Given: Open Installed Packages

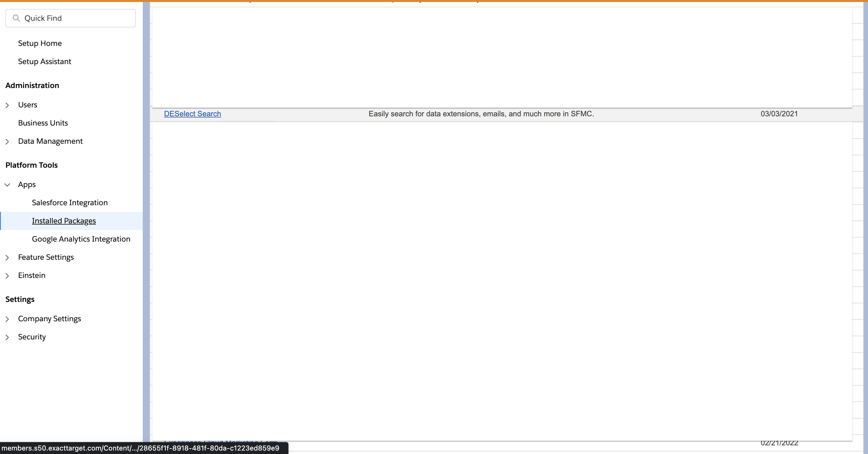Looking at the screenshot, I should (64, 221).
